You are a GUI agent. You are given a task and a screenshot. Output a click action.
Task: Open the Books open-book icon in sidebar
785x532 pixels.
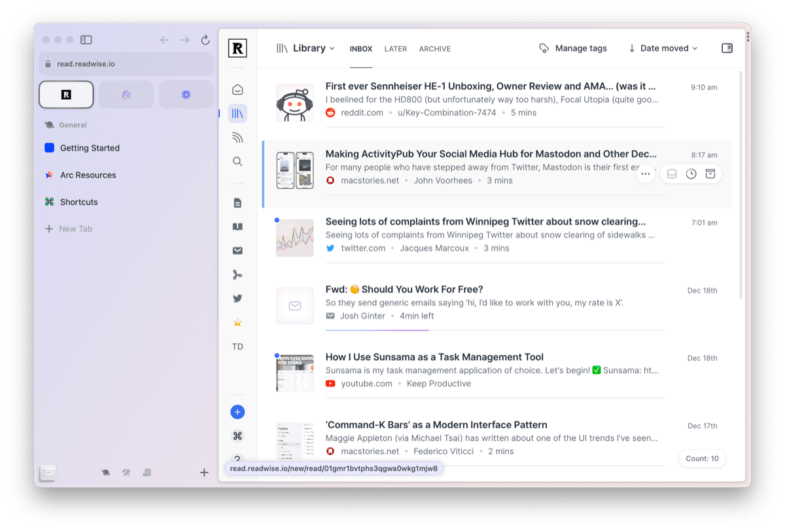pyautogui.click(x=237, y=227)
